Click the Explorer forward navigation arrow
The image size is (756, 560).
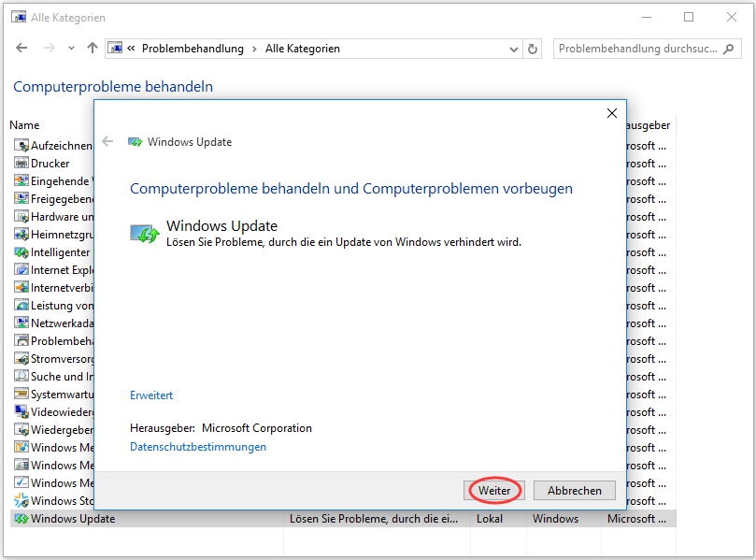coord(50,49)
